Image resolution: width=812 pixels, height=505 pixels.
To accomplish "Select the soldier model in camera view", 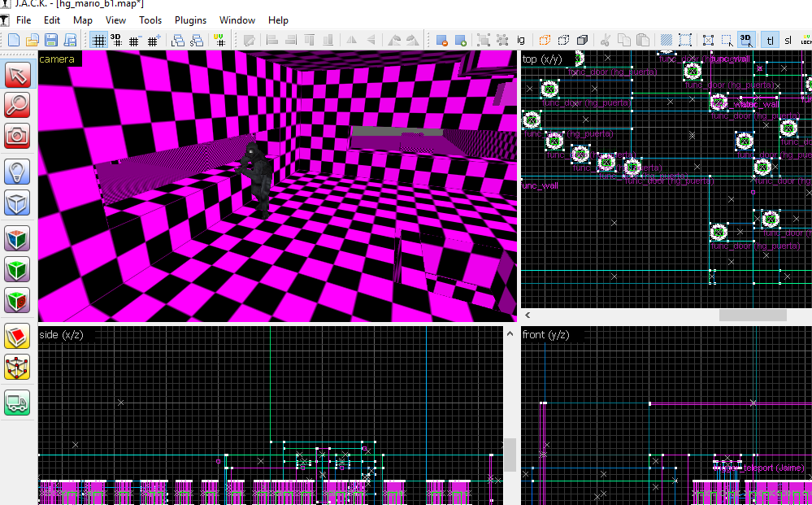I will click(x=256, y=177).
